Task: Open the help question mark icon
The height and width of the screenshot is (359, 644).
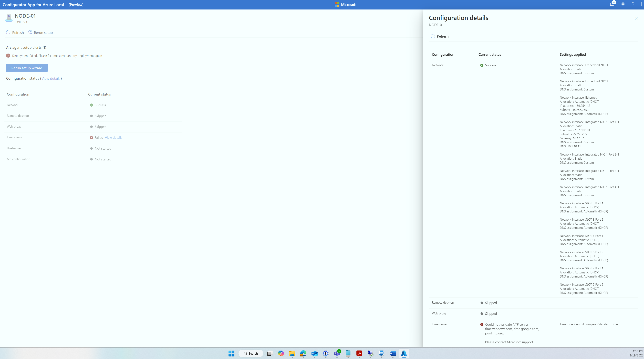Action: [633, 4]
